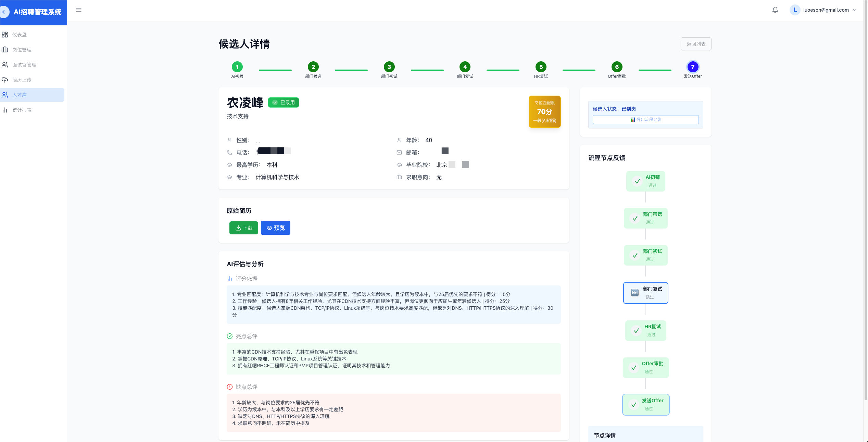Select the 面试官管理 menu item

pos(24,65)
